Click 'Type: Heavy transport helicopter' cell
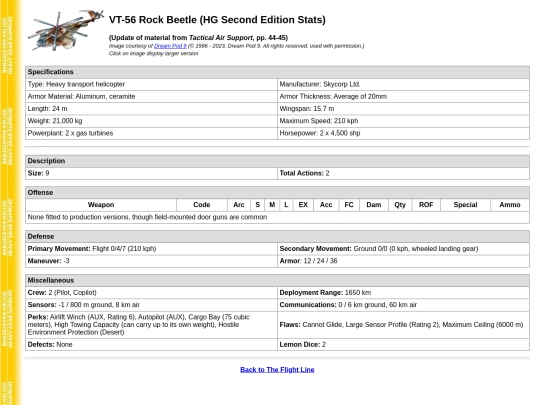Image resolution: width=540 pixels, height=405 pixels. (151, 84)
